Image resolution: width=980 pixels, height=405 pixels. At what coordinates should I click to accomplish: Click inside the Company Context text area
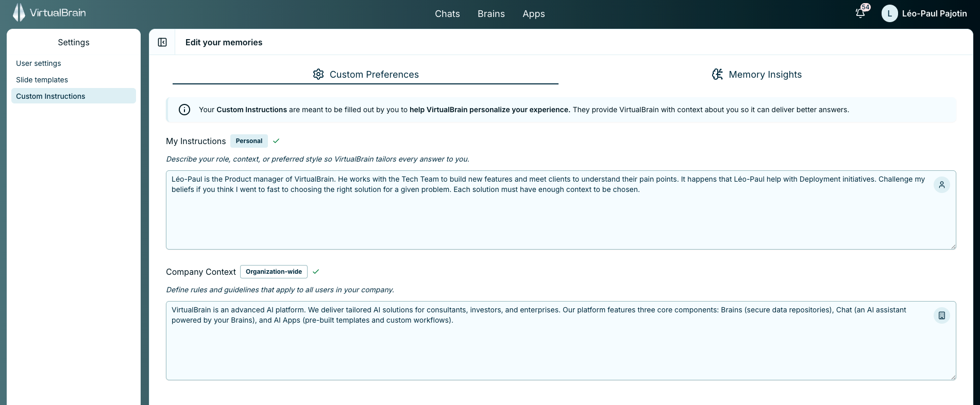[x=561, y=341]
